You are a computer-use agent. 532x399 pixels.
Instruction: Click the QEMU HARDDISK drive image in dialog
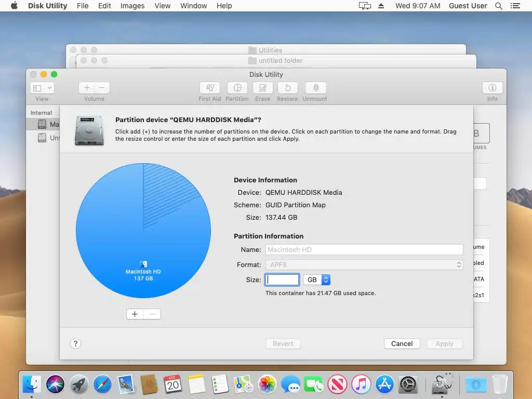coord(89,130)
